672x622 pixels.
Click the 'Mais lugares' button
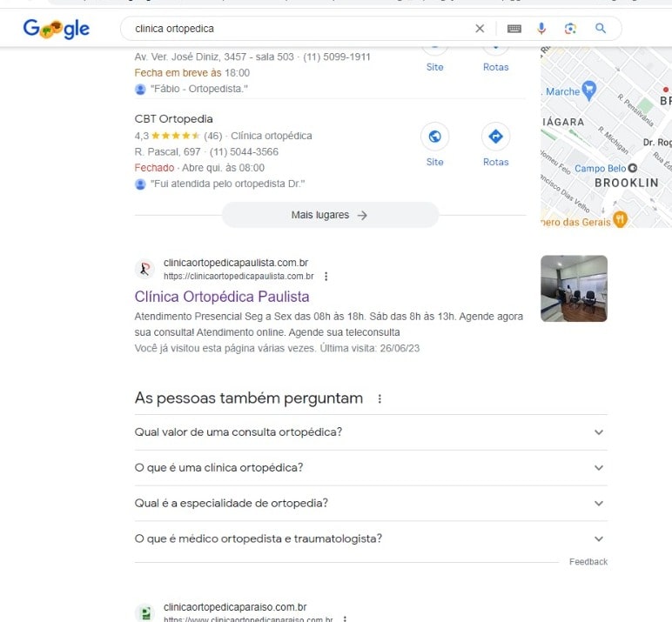tap(330, 215)
